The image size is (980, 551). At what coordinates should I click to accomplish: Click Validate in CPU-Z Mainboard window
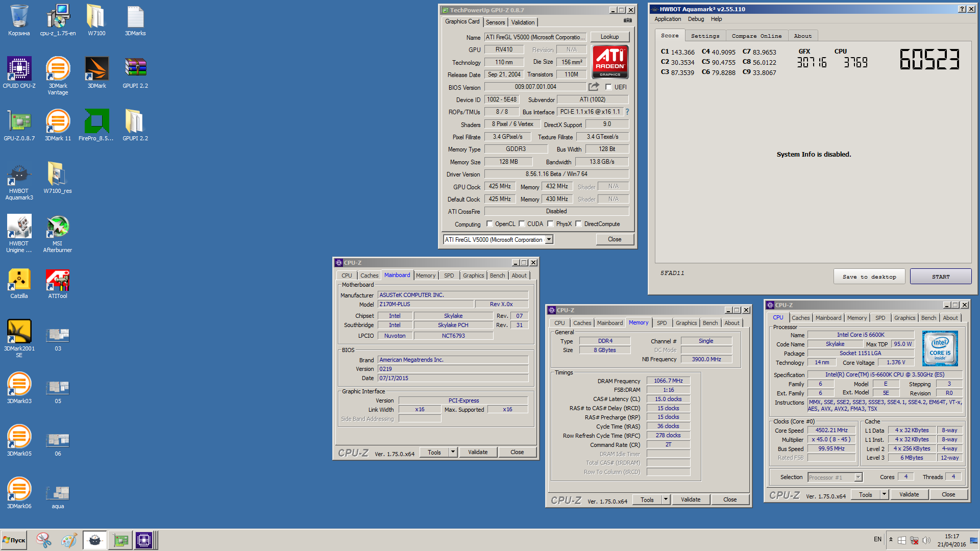(478, 452)
